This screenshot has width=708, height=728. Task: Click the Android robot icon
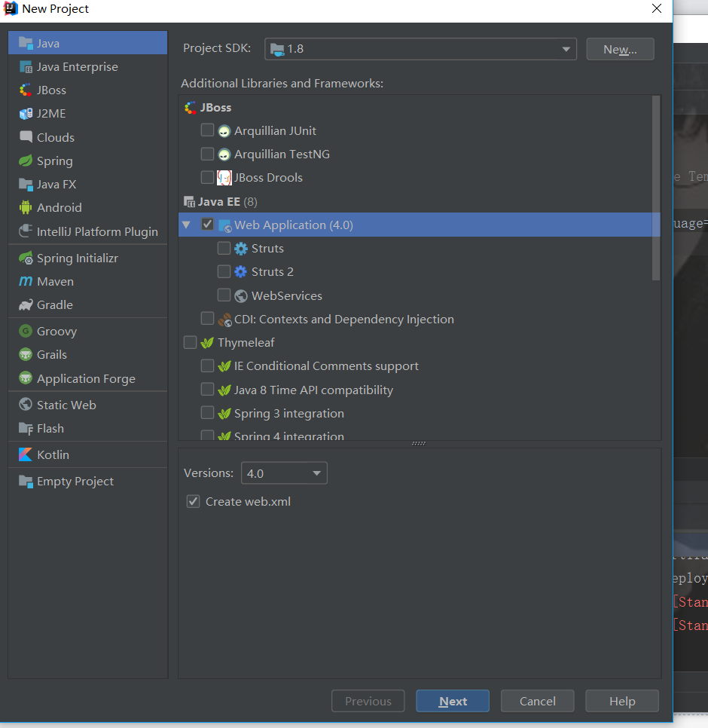click(x=26, y=207)
